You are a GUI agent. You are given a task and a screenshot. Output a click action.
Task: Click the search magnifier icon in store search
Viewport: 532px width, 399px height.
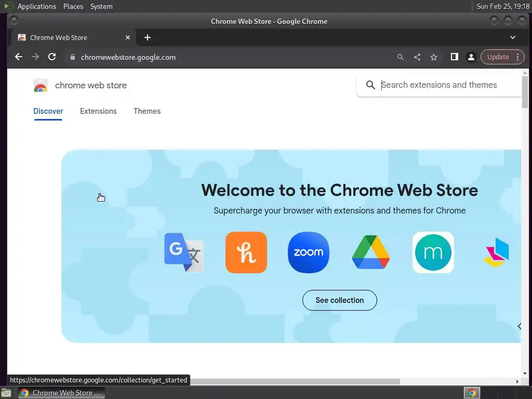[x=370, y=85]
